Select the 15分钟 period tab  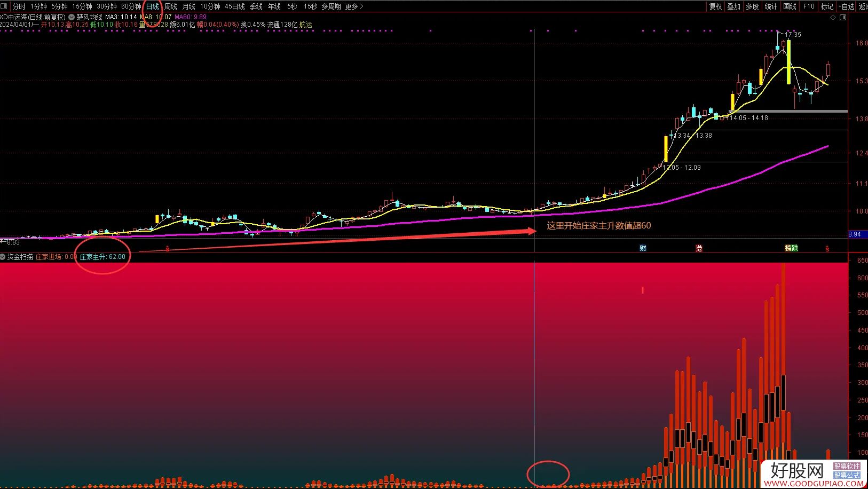click(82, 6)
